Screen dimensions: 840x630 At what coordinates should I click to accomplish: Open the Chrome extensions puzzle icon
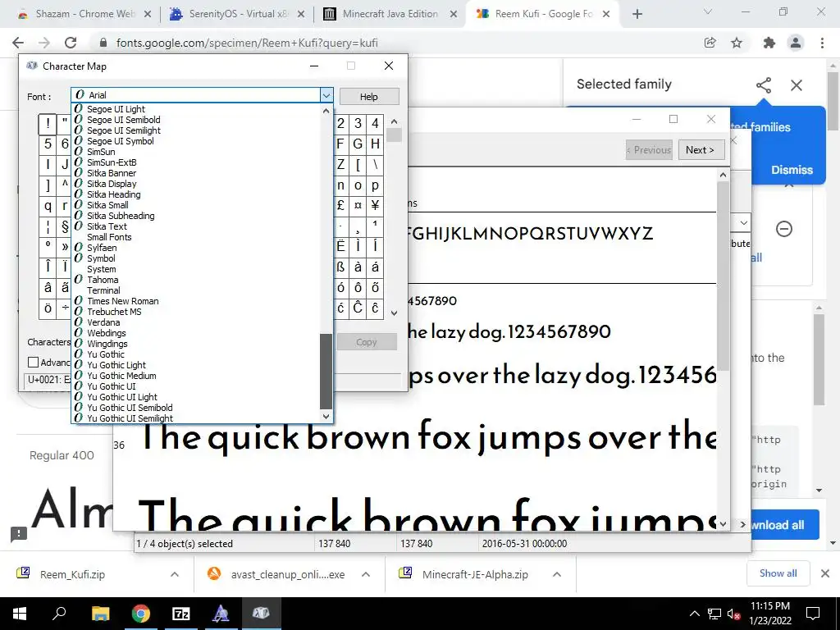tap(769, 43)
